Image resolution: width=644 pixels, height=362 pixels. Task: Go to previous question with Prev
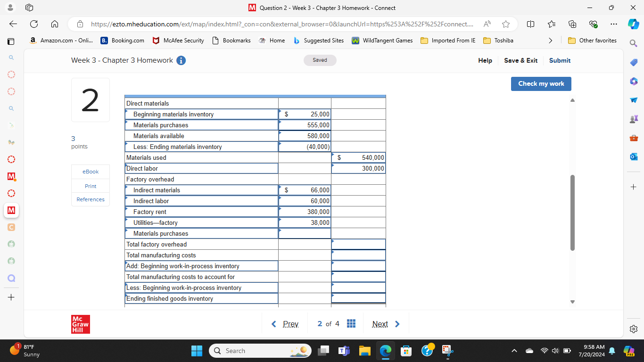click(285, 324)
